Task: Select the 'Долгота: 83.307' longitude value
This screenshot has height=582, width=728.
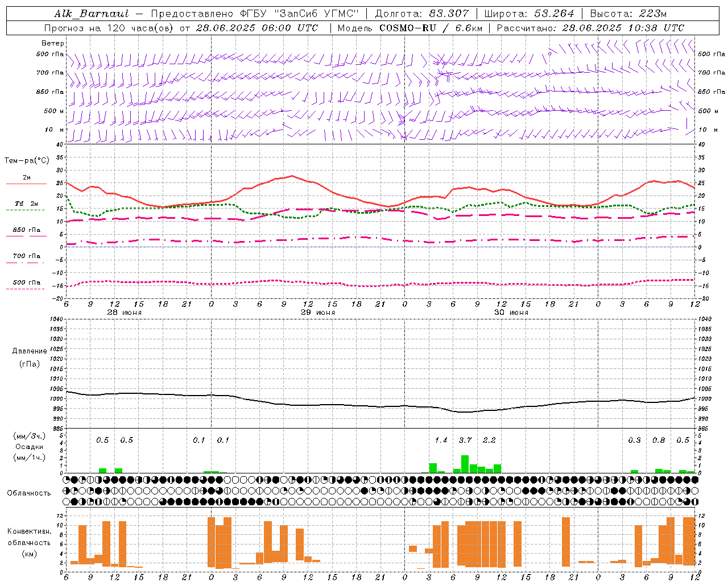Action: click(422, 14)
